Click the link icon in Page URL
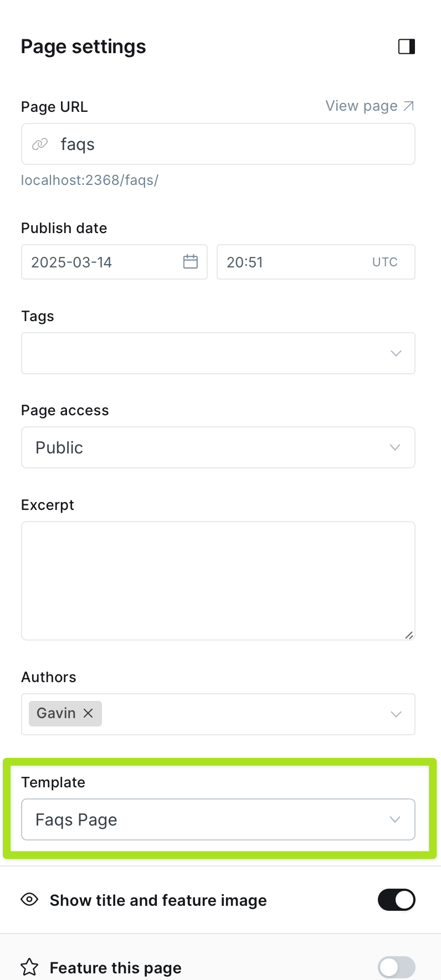The height and width of the screenshot is (980, 441). (x=40, y=145)
